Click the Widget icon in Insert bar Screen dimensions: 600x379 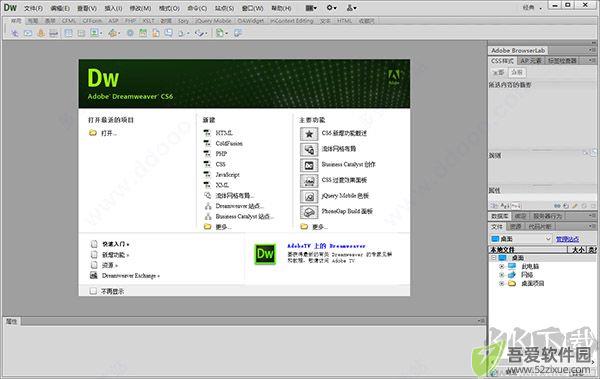(x=130, y=33)
